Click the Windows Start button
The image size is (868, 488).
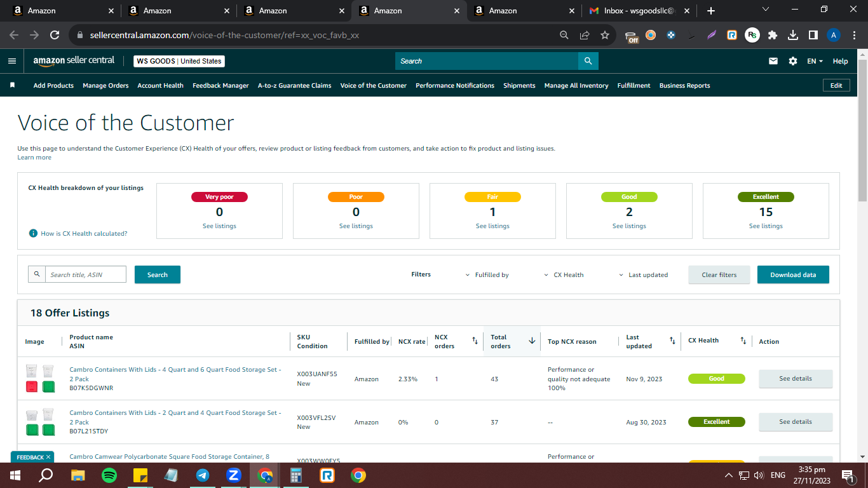point(15,475)
